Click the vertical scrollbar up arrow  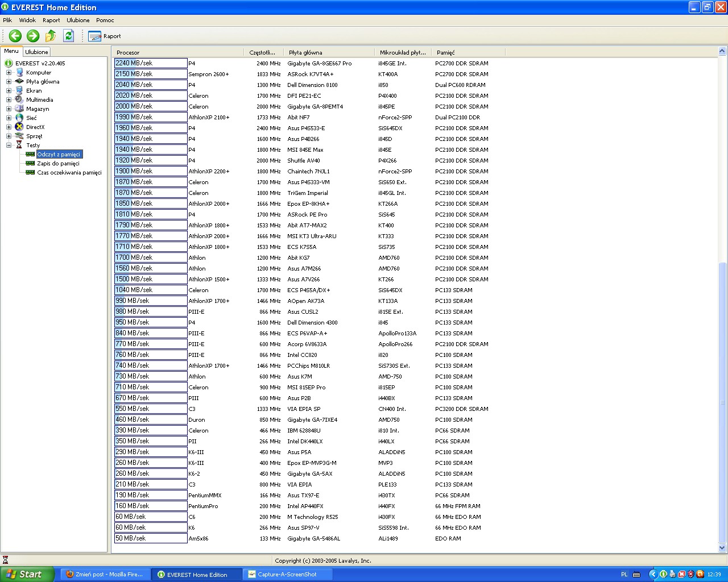(x=722, y=52)
